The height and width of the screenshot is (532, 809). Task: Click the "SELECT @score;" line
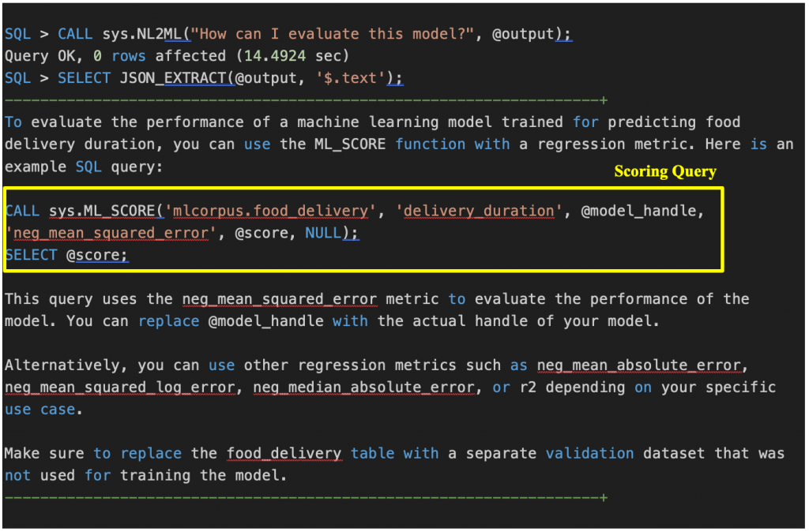click(x=66, y=255)
